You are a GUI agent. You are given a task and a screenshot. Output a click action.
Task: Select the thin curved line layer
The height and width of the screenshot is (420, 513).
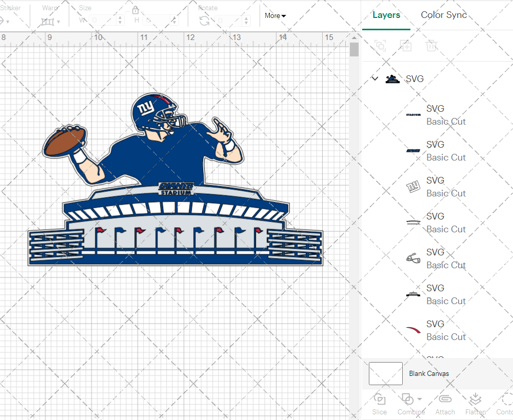coord(437,223)
